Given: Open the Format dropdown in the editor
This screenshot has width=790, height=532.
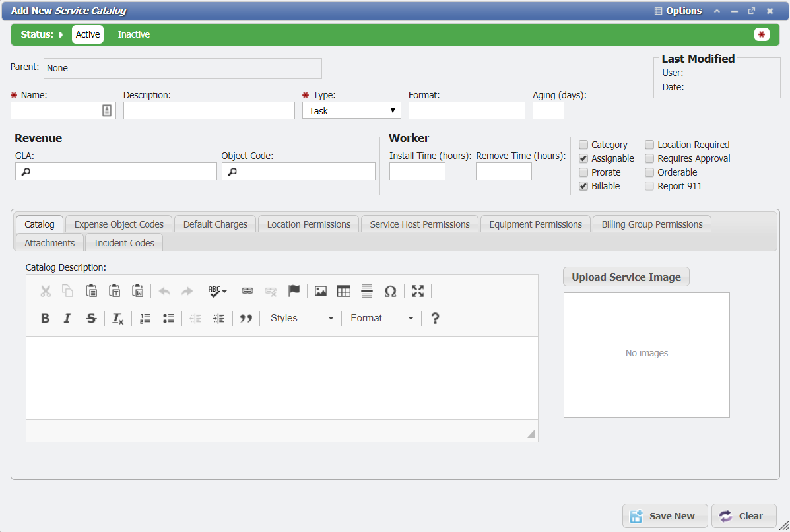Looking at the screenshot, I should [x=380, y=318].
